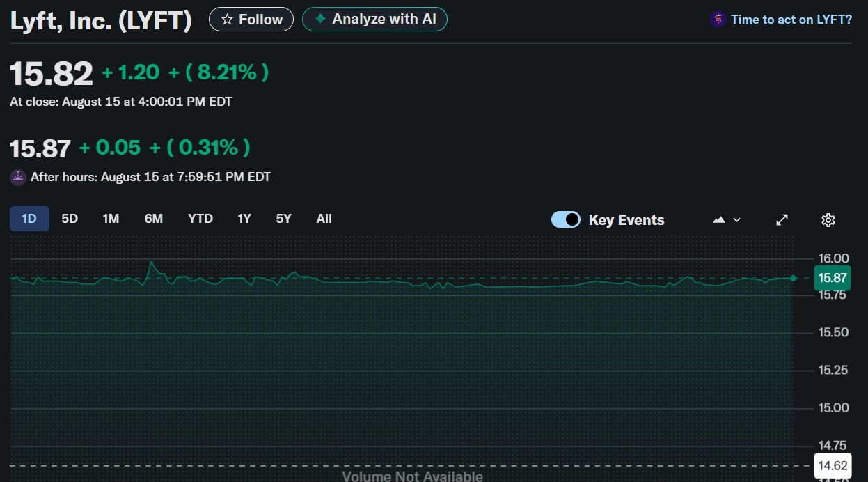The height and width of the screenshot is (482, 868).
Task: Click the Volume Not Available text
Action: tap(412, 476)
